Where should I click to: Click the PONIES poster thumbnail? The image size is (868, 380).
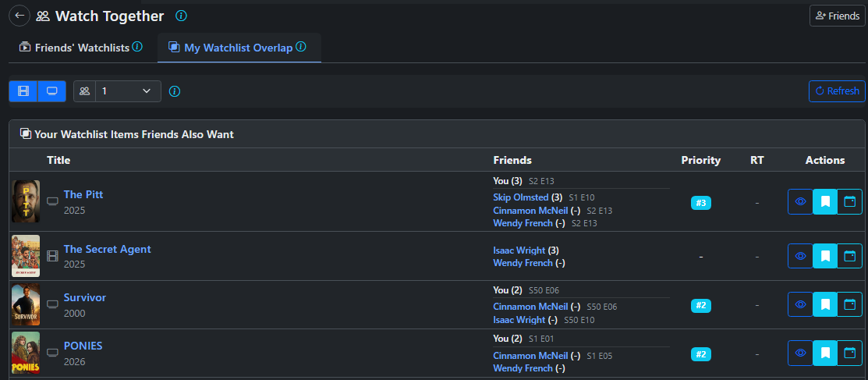(x=26, y=353)
